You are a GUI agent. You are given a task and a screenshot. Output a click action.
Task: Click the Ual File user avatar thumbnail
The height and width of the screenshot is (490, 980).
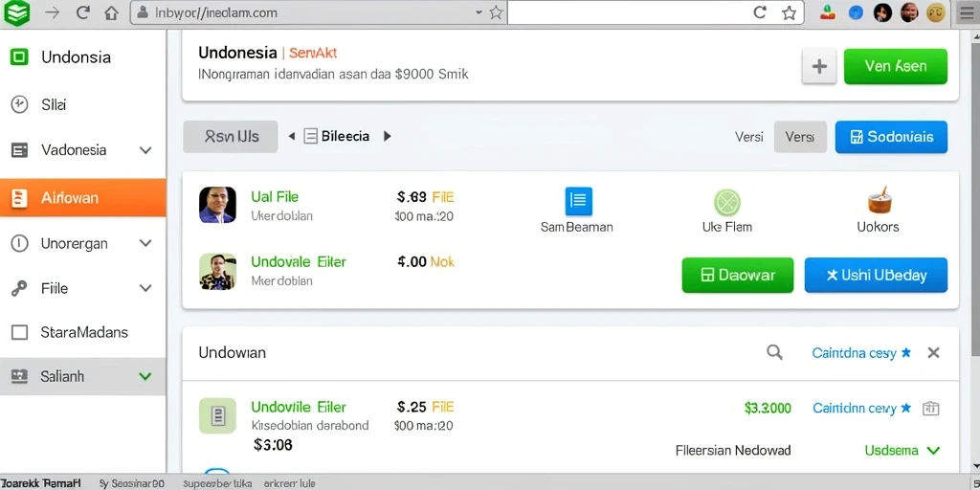217,205
